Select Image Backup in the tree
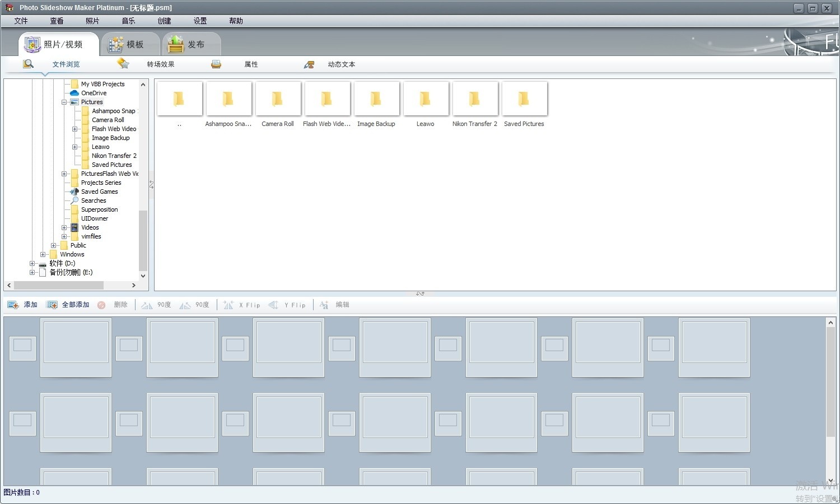The image size is (840, 504). pyautogui.click(x=110, y=138)
